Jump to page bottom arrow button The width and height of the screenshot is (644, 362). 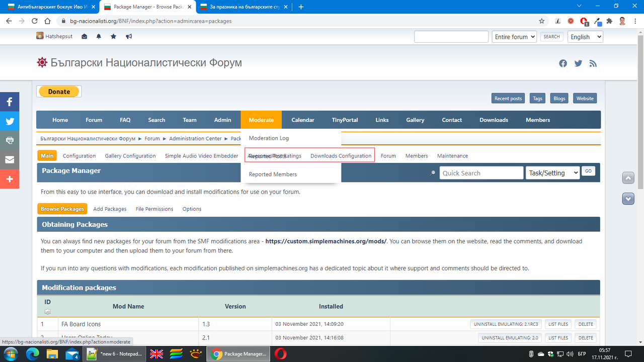click(628, 199)
